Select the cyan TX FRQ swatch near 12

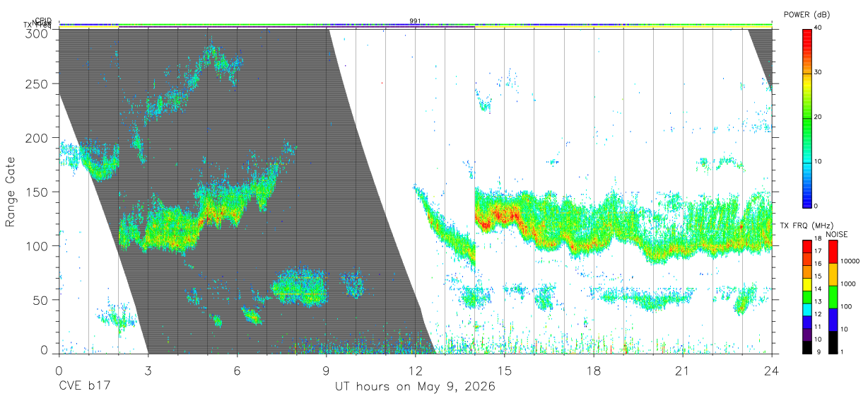(807, 309)
